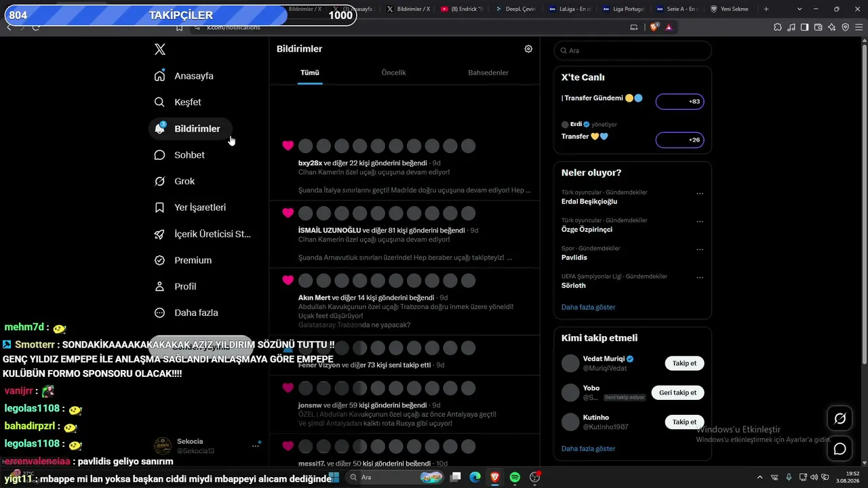Open the browser music note icon
The image size is (868, 488).
point(791,27)
